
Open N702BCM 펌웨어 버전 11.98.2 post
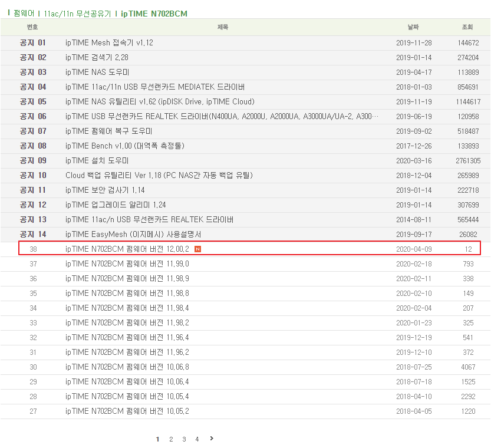127,323
